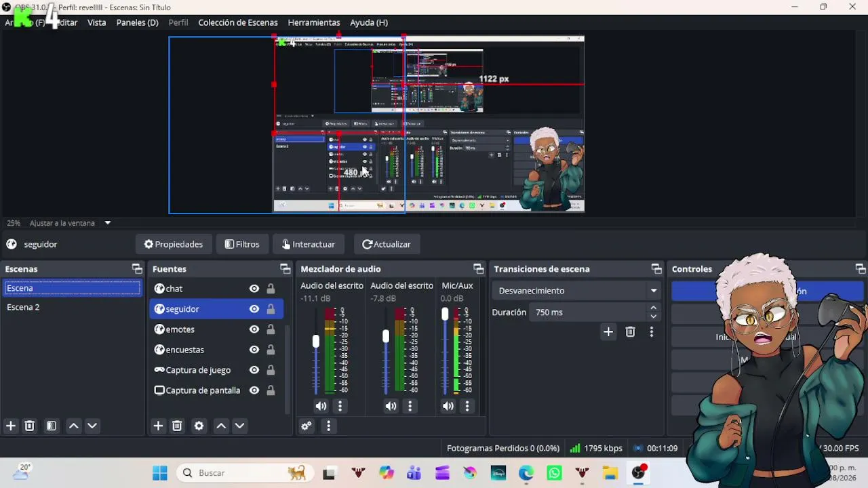Add a new scene transition

[x=608, y=331]
